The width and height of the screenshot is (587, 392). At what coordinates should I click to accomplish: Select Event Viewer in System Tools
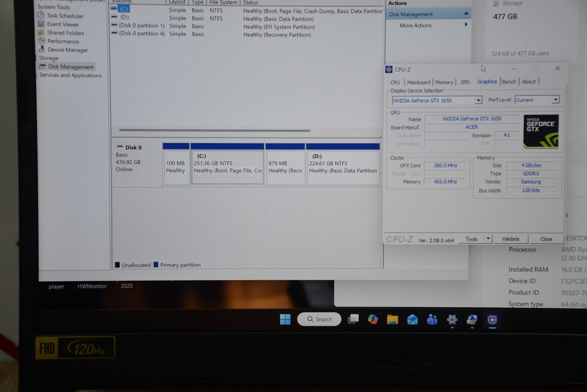(63, 24)
